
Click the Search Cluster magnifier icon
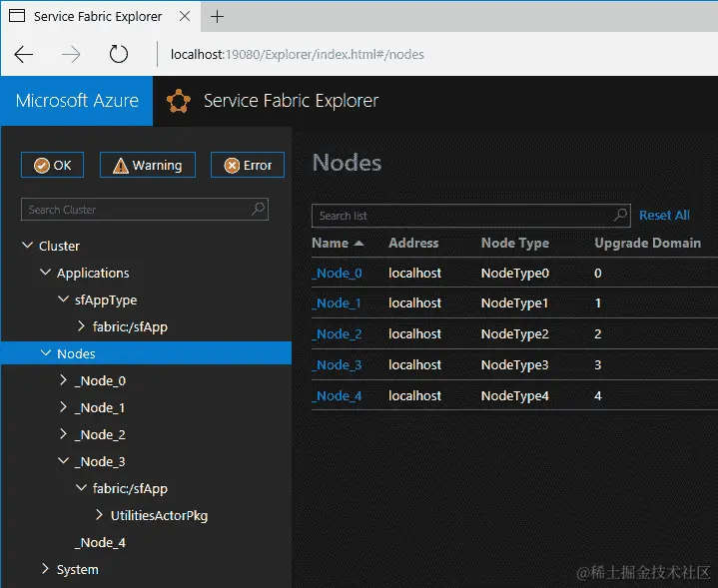259,209
